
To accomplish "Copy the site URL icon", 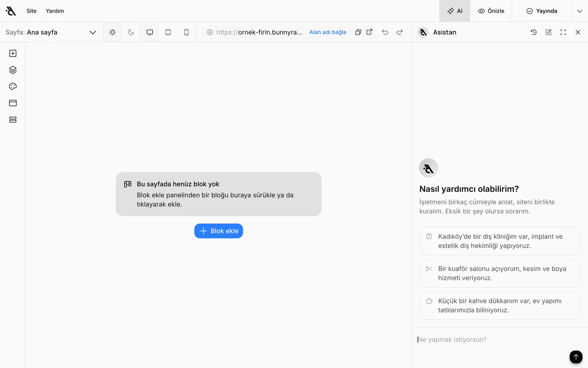I will [358, 32].
